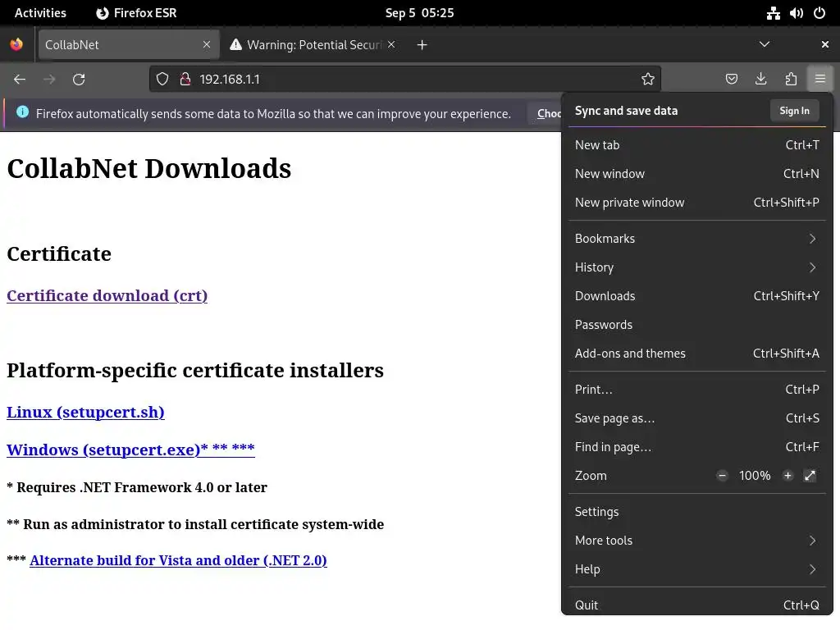Expand the More tools submenu

coord(697,541)
